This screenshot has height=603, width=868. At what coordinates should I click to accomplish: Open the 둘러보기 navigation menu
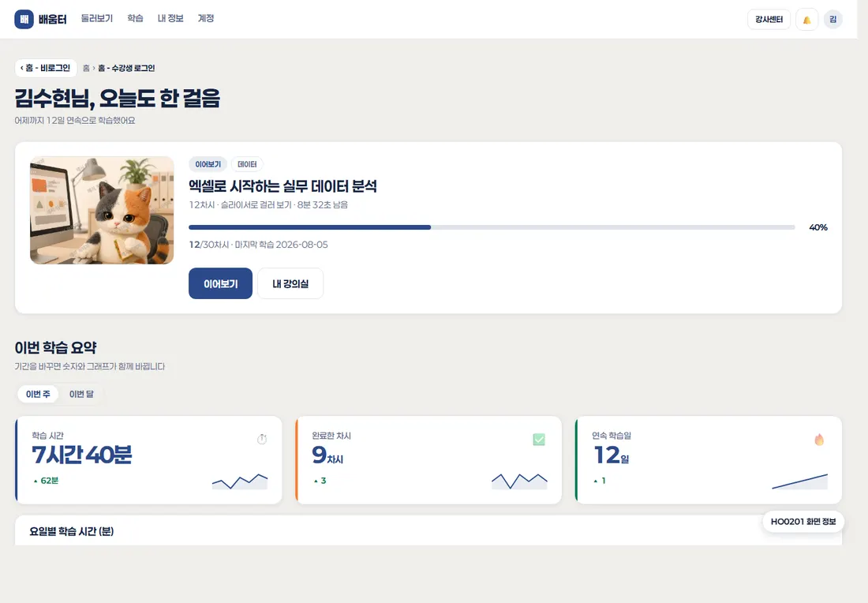97,18
